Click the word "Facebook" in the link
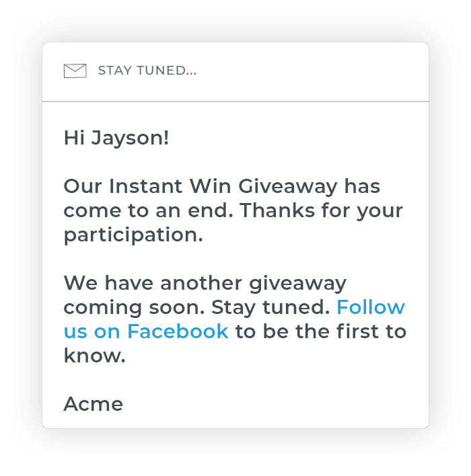471x476 pixels. tap(178, 331)
